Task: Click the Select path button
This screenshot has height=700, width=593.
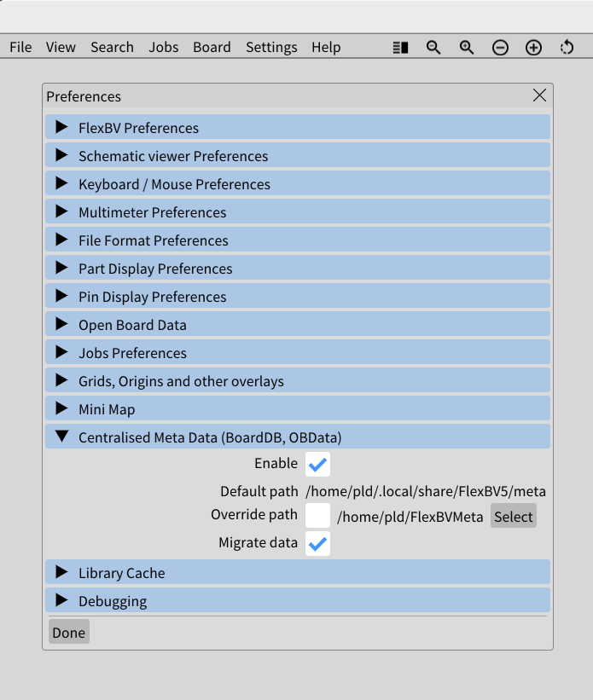Action: tap(514, 516)
